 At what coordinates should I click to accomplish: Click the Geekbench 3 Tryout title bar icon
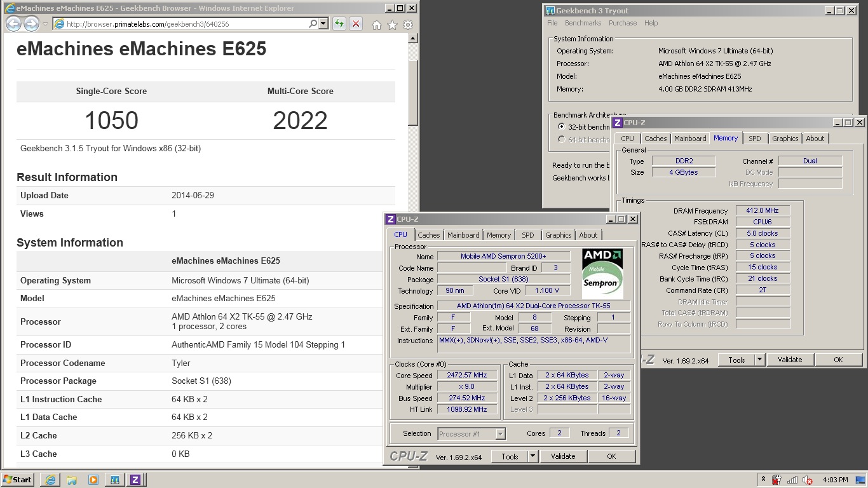[x=550, y=11]
